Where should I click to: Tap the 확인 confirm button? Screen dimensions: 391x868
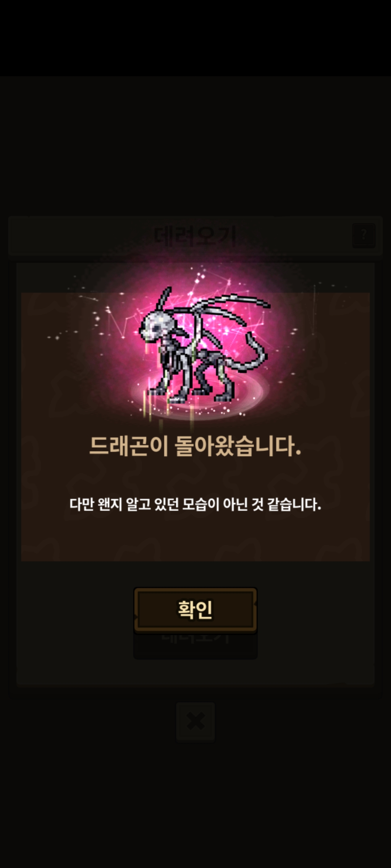pyautogui.click(x=195, y=610)
